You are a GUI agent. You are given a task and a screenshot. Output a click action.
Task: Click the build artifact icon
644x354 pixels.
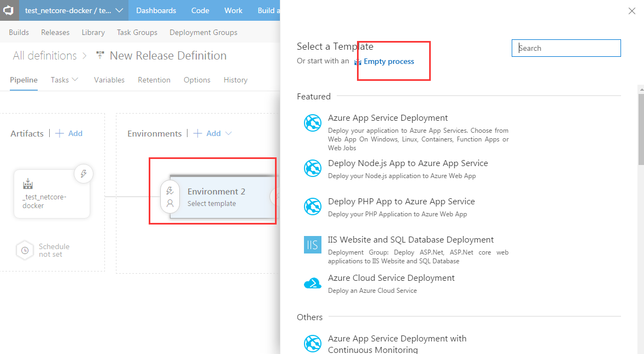click(x=28, y=184)
